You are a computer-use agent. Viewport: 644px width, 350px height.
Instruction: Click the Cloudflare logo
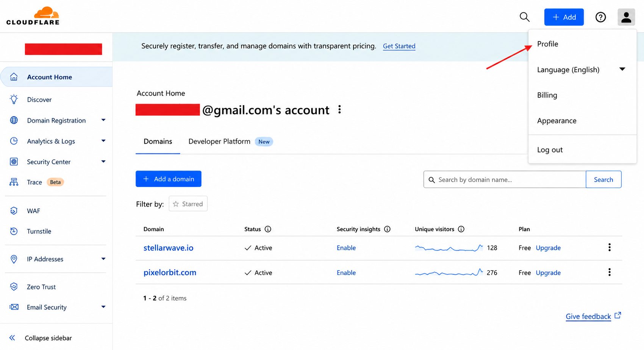click(x=33, y=16)
